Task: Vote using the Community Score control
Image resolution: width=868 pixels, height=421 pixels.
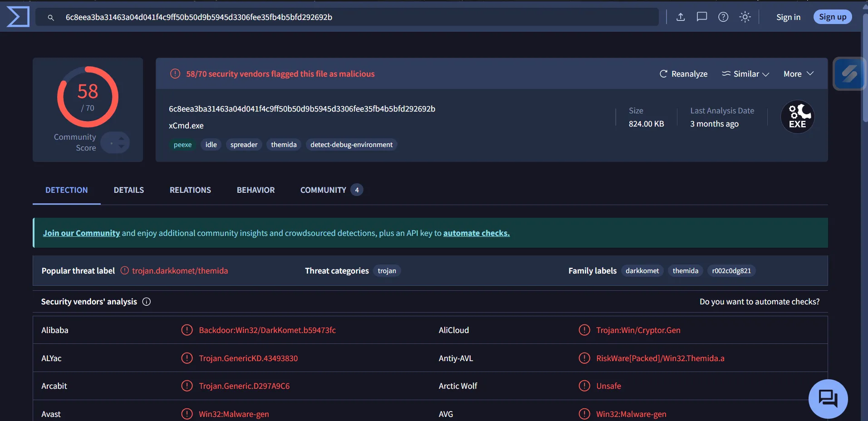Action: (x=115, y=142)
